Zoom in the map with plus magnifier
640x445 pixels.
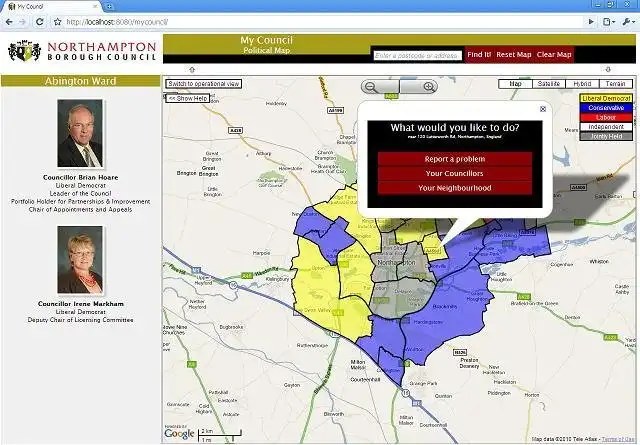point(429,87)
